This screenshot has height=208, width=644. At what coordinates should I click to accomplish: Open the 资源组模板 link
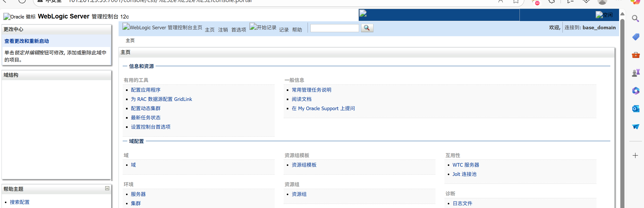(304, 165)
